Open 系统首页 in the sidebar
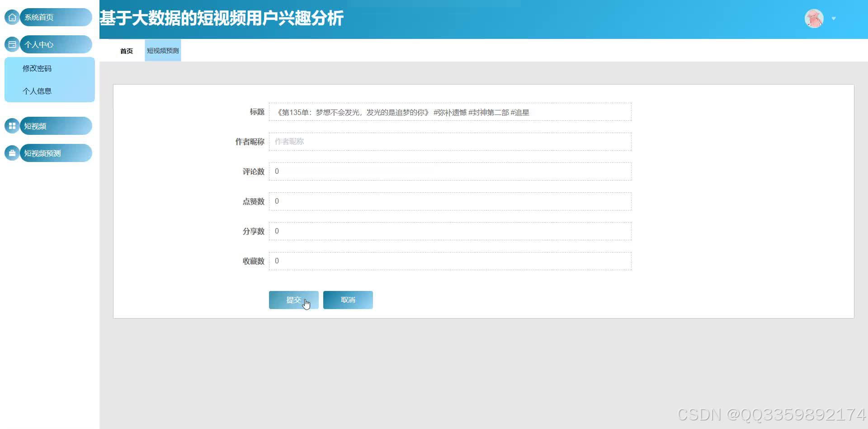This screenshot has height=429, width=868. click(56, 17)
